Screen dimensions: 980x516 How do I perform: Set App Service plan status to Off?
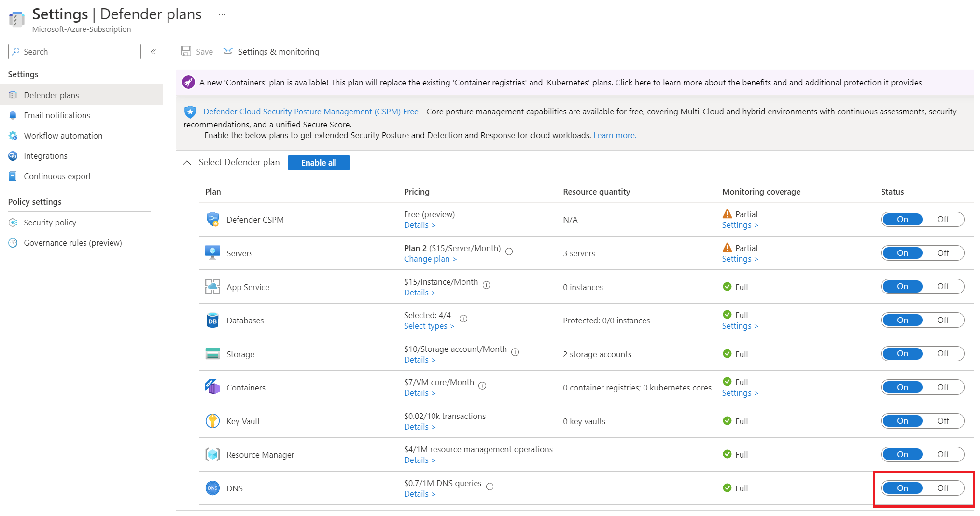click(x=943, y=286)
